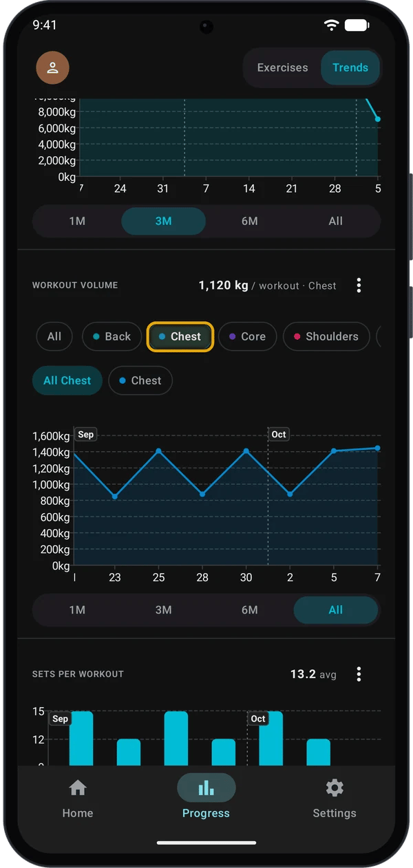Open the profile avatar icon
The image size is (413, 868).
[52, 67]
